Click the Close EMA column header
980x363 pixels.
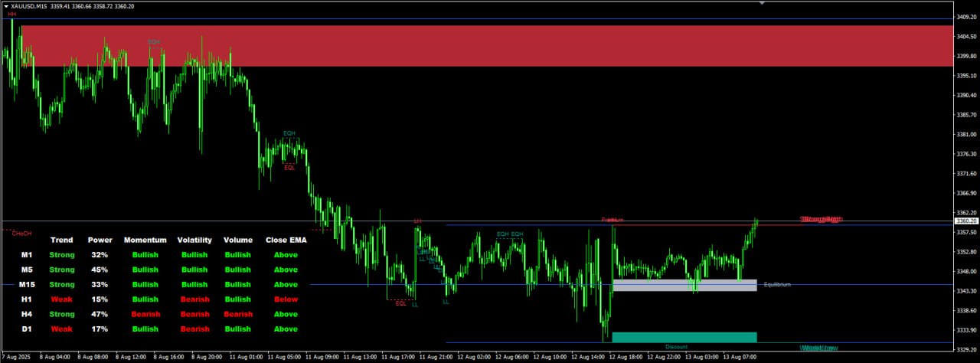point(286,240)
